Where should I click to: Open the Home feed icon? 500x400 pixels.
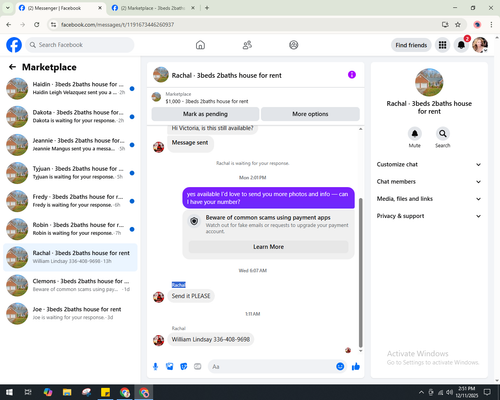click(200, 45)
